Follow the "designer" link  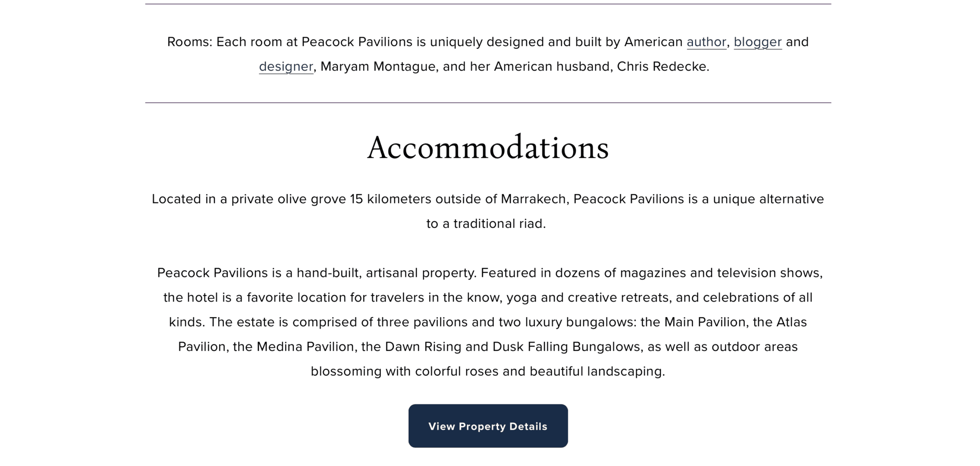pyautogui.click(x=286, y=67)
